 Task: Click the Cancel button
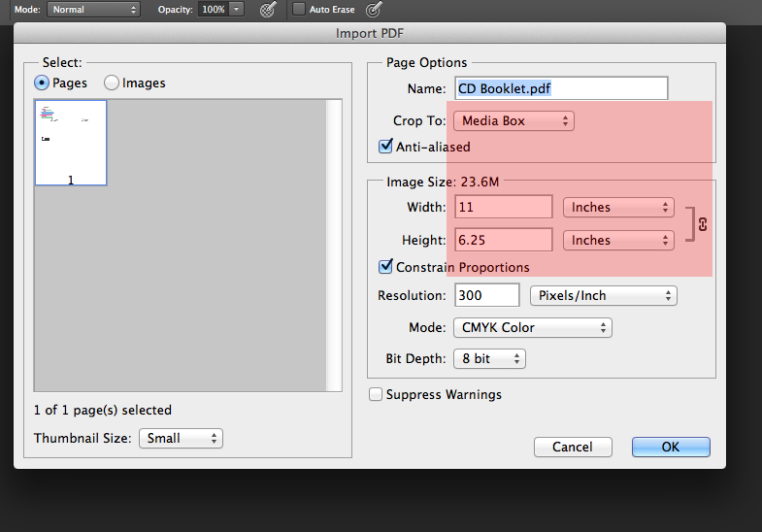[x=573, y=447]
